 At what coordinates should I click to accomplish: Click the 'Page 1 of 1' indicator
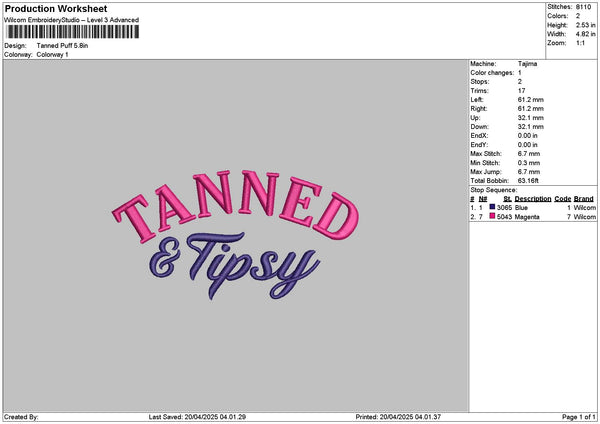pyautogui.click(x=579, y=417)
